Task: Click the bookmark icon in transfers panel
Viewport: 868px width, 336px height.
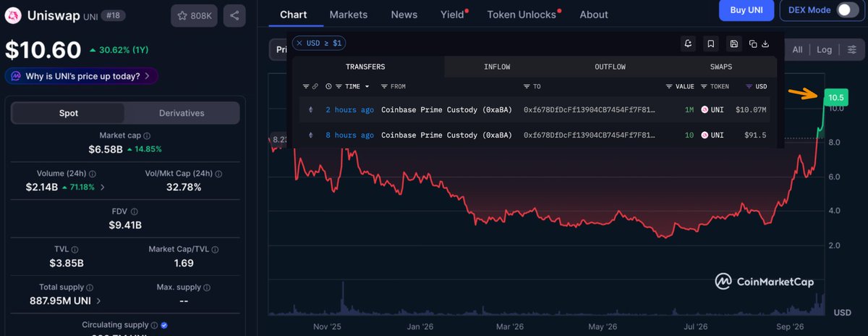Action: 711,44
